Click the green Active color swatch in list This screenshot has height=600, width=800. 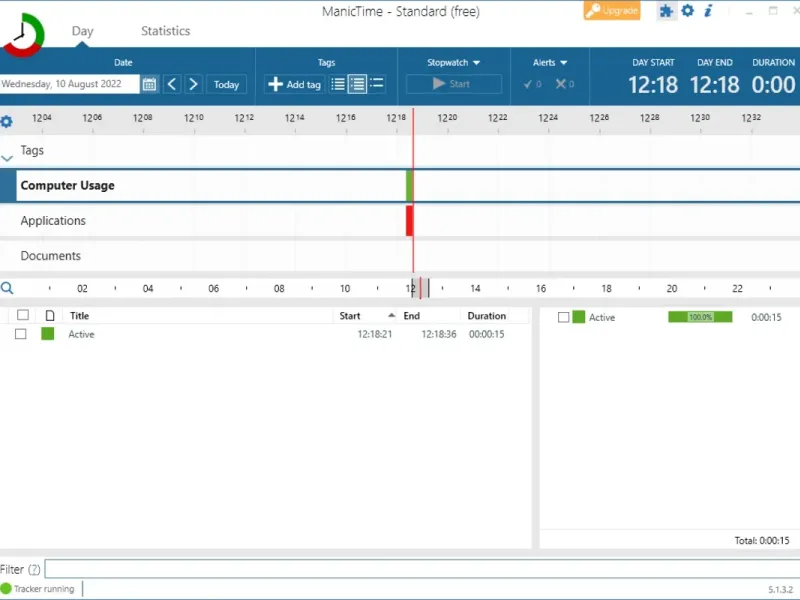(x=47, y=334)
